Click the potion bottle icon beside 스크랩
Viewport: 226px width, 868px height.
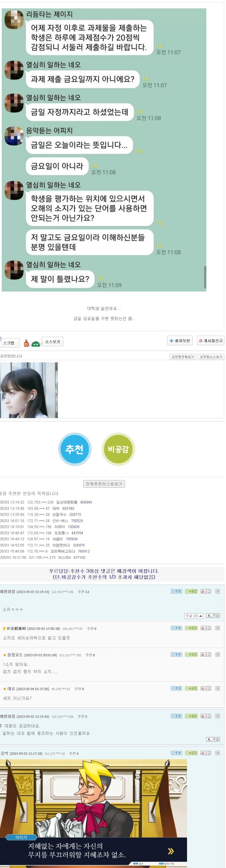click(26, 343)
